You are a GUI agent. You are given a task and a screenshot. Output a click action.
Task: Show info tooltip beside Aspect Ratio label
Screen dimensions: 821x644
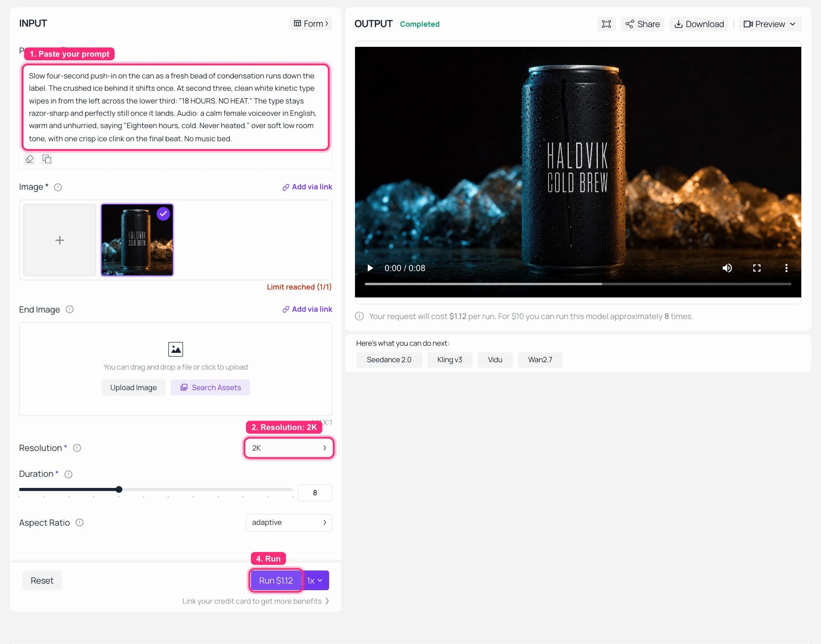[80, 522]
